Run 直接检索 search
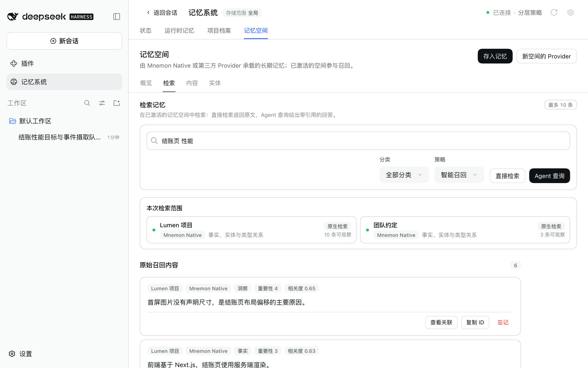Image resolution: width=588 pixels, height=368 pixels. tap(507, 176)
